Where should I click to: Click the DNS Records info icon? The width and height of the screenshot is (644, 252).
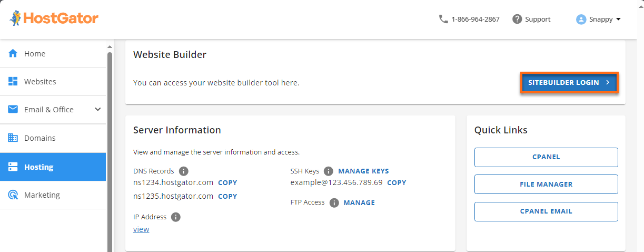183,171
